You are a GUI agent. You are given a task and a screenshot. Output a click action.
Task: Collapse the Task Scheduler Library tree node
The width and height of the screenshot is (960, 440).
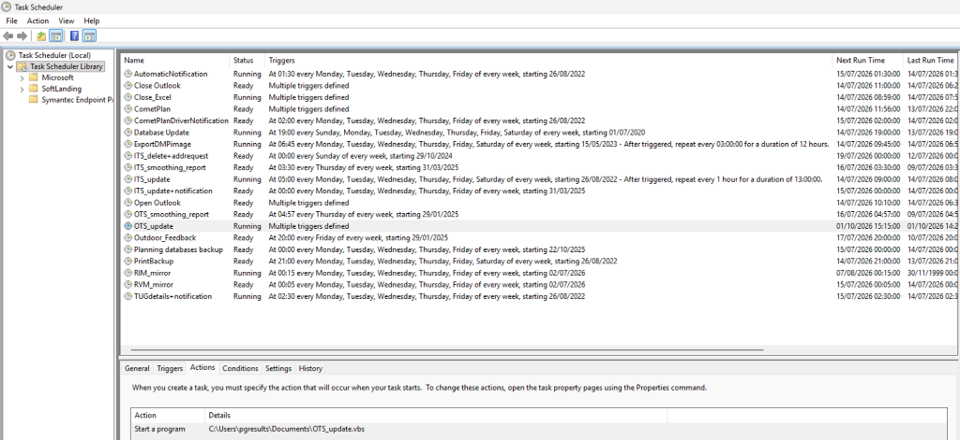[10, 66]
